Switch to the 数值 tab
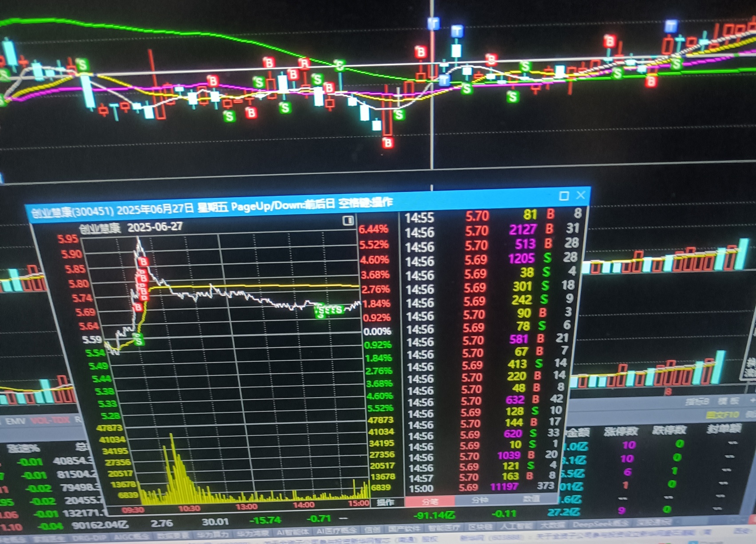Image resolution: width=756 pixels, height=544 pixels. [531, 499]
